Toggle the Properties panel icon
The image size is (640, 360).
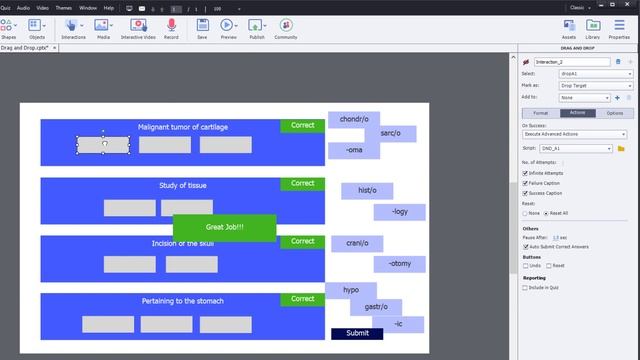[619, 25]
